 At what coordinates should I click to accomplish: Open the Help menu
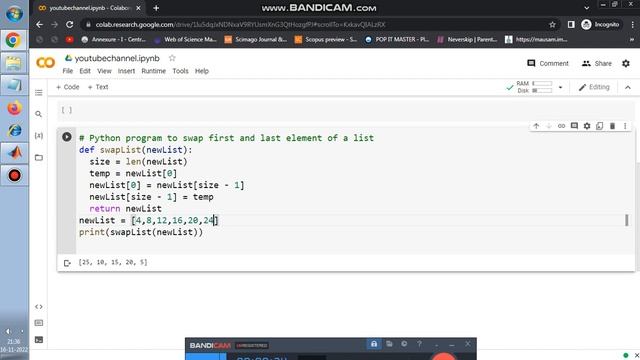[x=202, y=71]
